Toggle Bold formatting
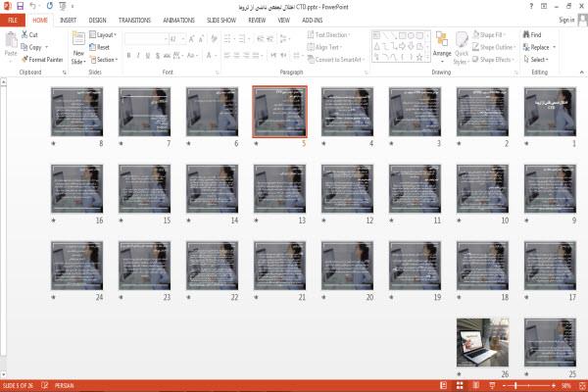 click(x=128, y=56)
